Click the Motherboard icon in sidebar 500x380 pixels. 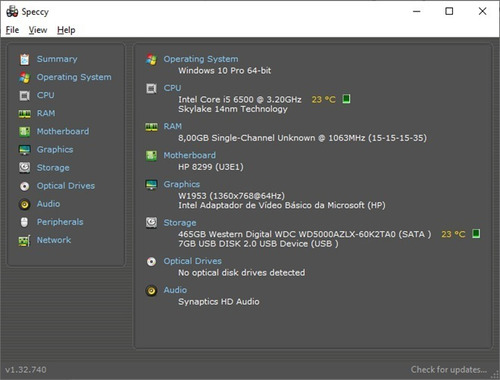24,132
